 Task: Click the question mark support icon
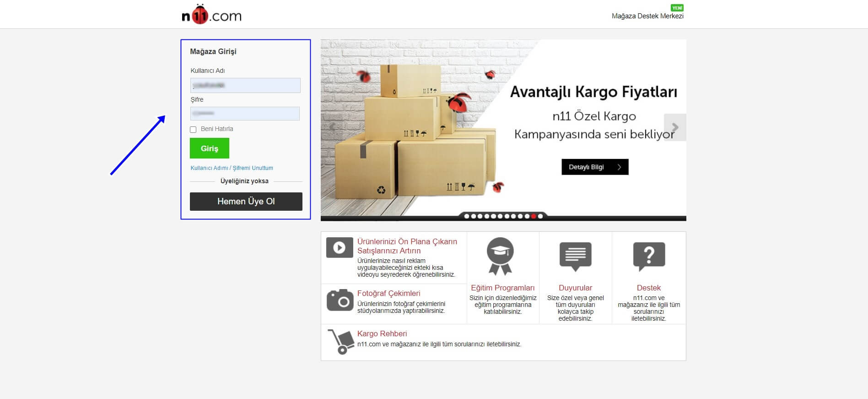649,256
